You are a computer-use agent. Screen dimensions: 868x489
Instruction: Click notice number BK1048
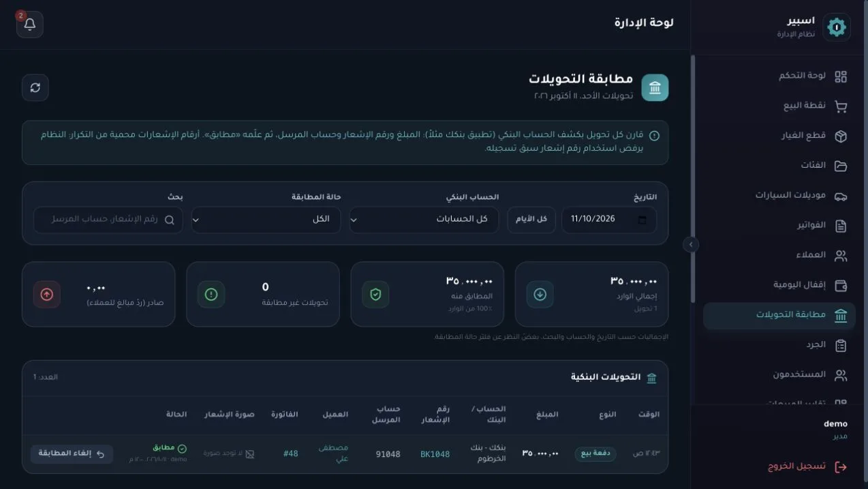tap(435, 454)
